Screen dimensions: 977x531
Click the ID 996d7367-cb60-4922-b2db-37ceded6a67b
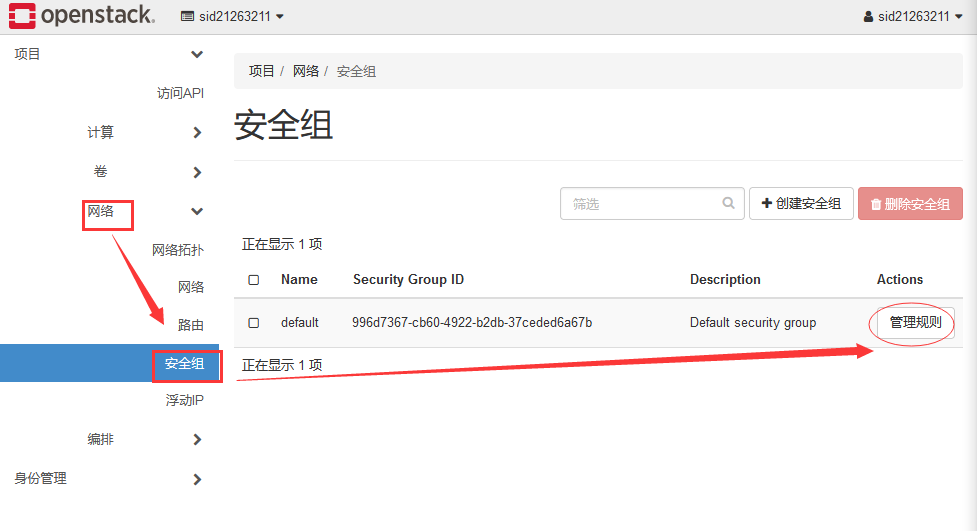tap(472, 322)
